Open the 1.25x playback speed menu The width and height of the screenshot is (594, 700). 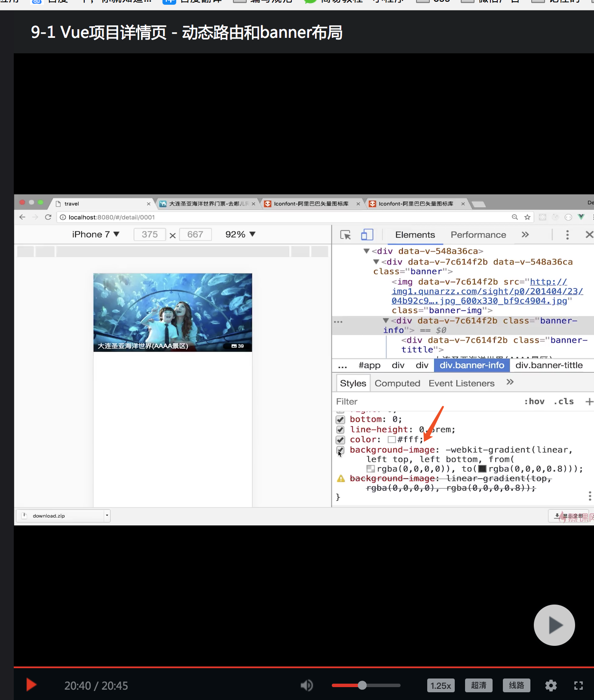coord(441,685)
